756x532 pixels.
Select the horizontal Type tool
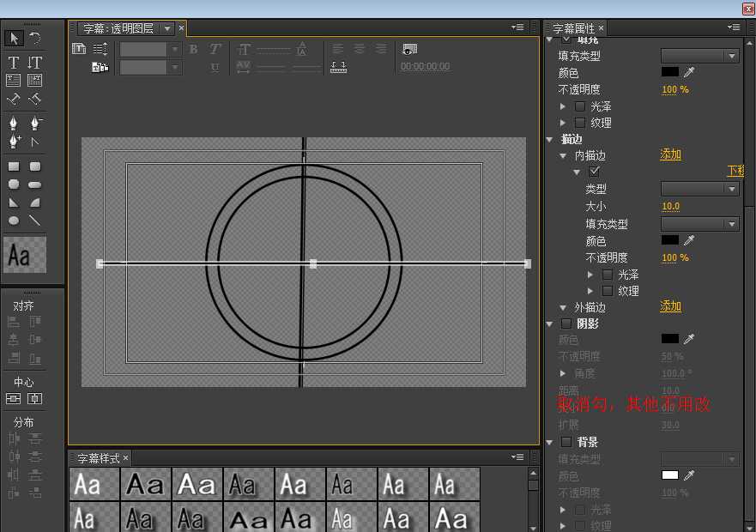pyautogui.click(x=14, y=63)
